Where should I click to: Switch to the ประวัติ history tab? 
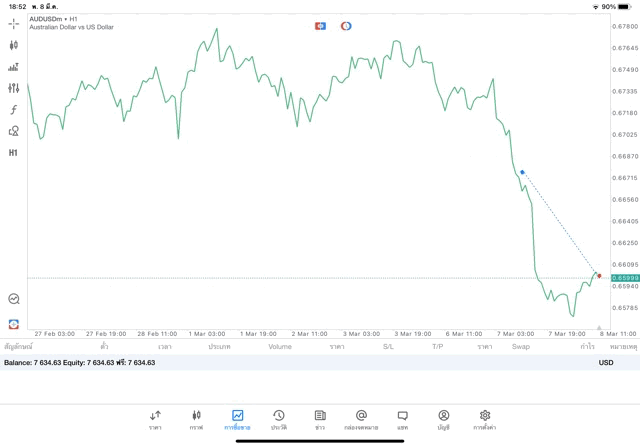pos(279,419)
